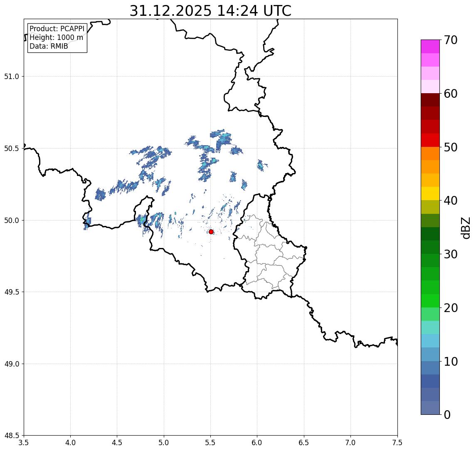Click latitude axis label 50.5
476x451 pixels.
pyautogui.click(x=12, y=149)
